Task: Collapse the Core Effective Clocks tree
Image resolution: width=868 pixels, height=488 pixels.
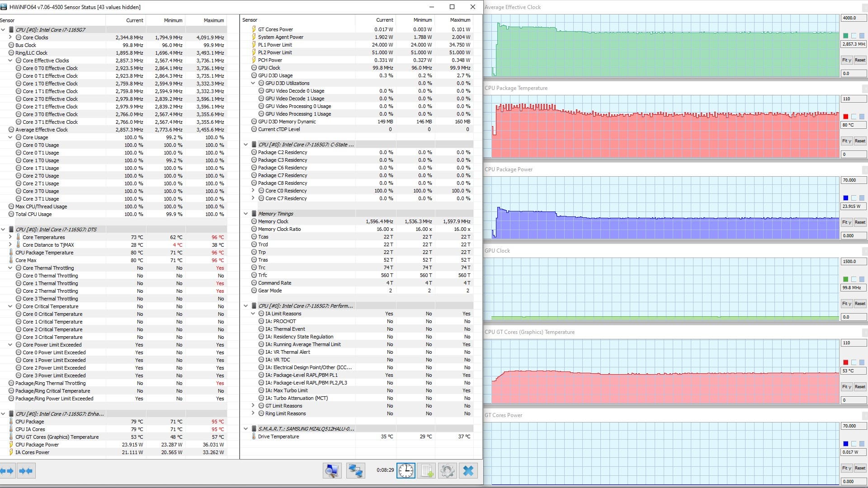Action: [x=10, y=61]
